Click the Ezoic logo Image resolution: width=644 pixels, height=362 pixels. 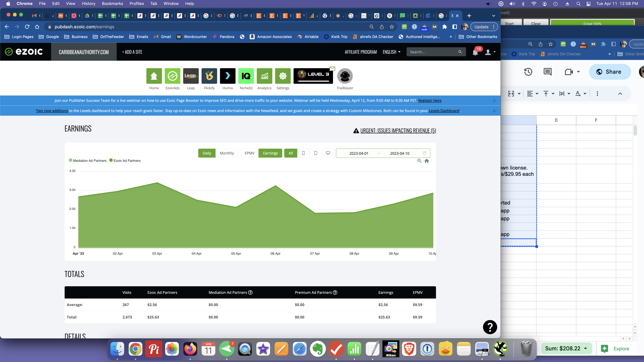(x=24, y=52)
